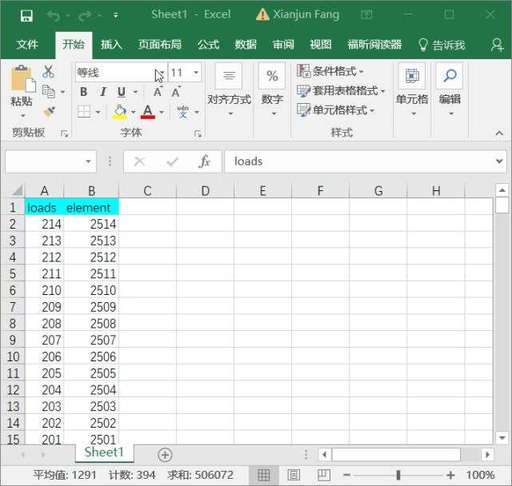The image size is (512, 486).
Task: Toggle Bold formatting
Action: (x=84, y=92)
